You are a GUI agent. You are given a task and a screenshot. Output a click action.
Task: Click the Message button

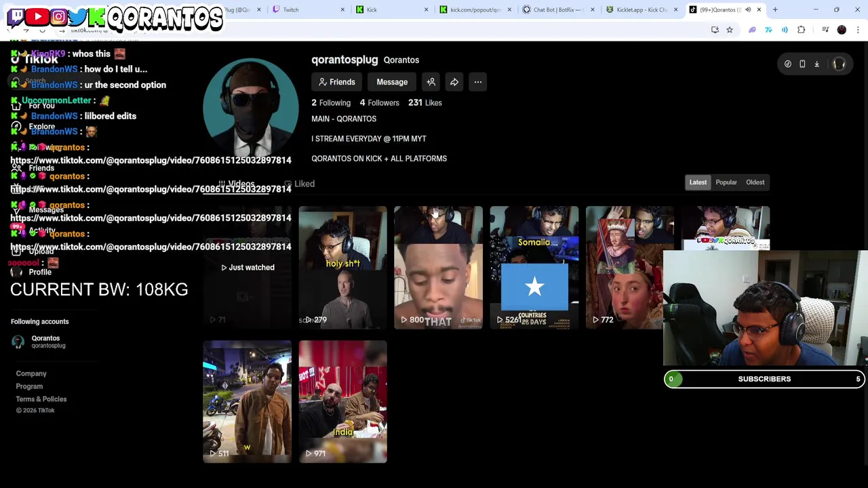392,82
